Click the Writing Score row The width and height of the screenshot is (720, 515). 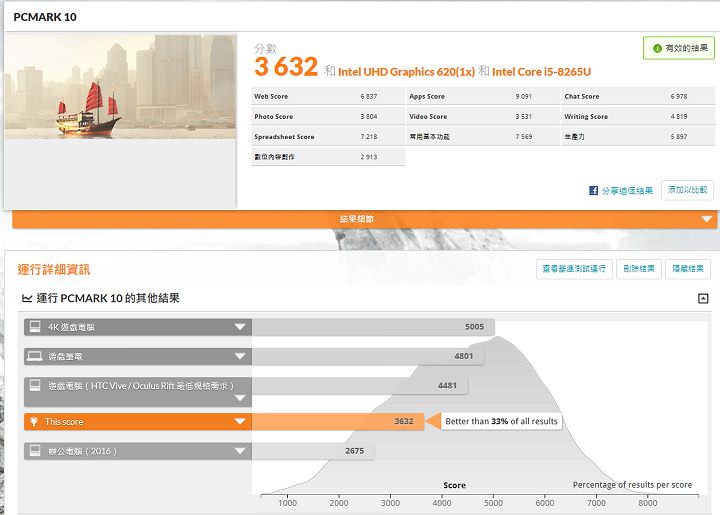638,117
